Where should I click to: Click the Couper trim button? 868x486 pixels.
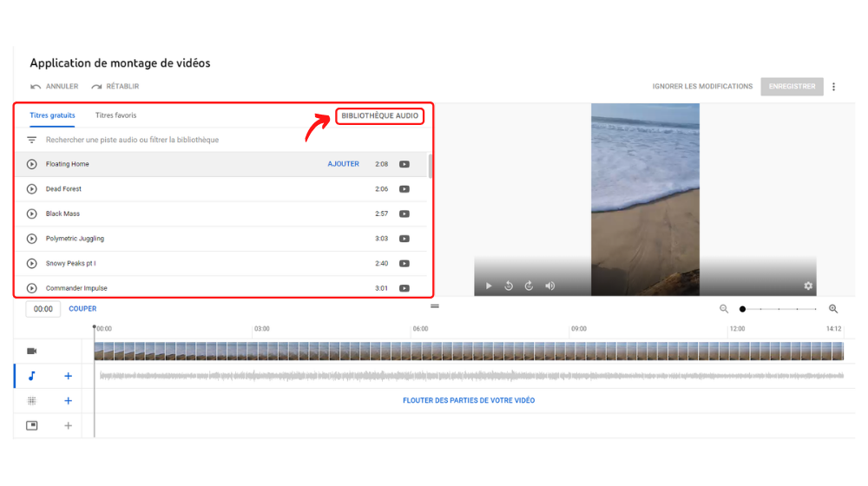pyautogui.click(x=82, y=309)
